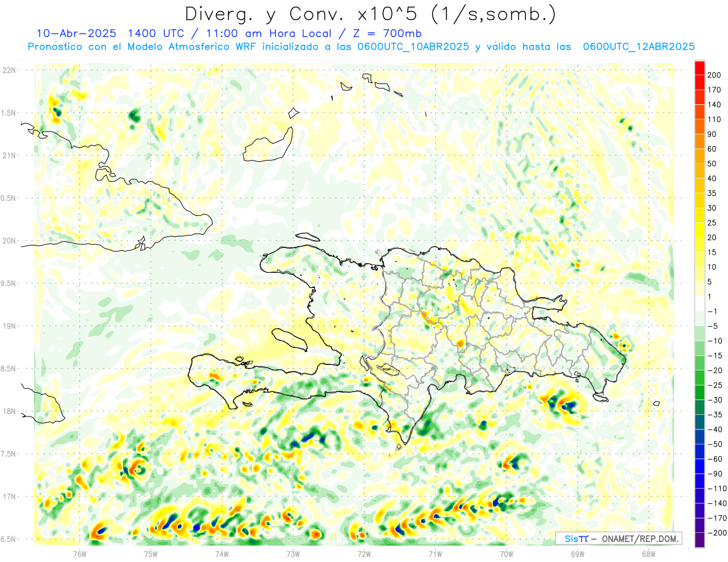Viewport: 728px width, 562px height.
Task: Click the '-50' color scale label
Action: pyautogui.click(x=715, y=444)
